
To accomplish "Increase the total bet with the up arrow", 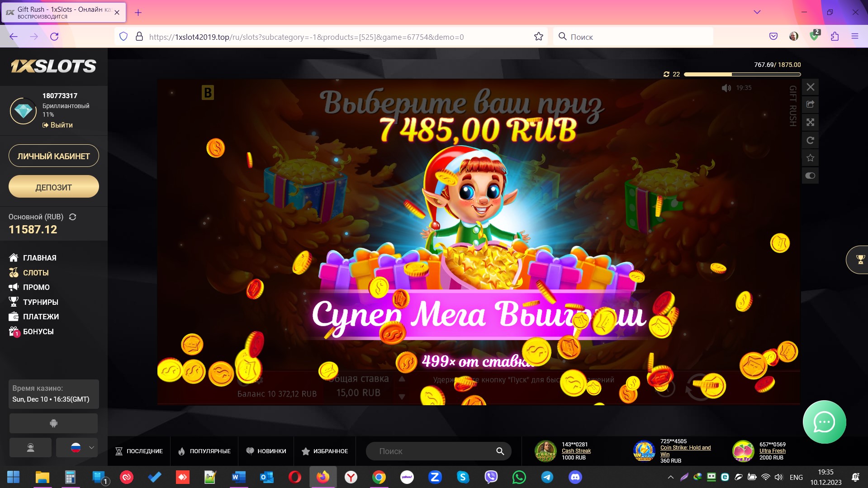I will 402,379.
